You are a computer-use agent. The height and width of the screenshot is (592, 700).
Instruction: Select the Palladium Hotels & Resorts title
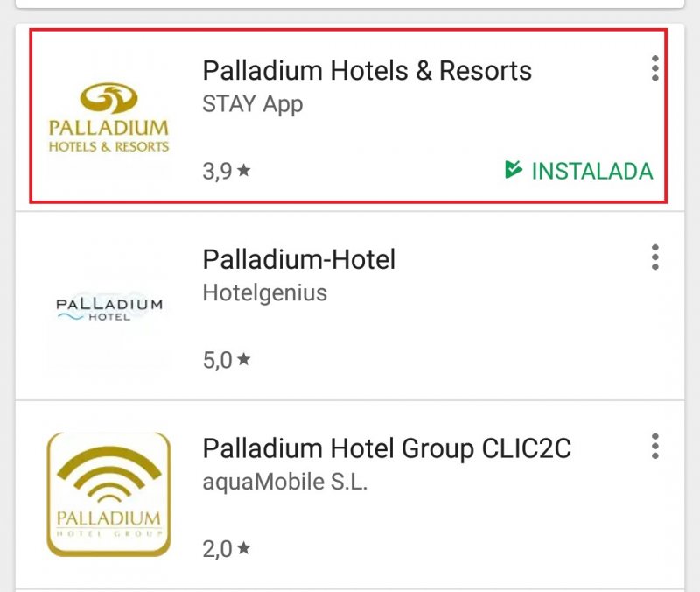click(367, 71)
